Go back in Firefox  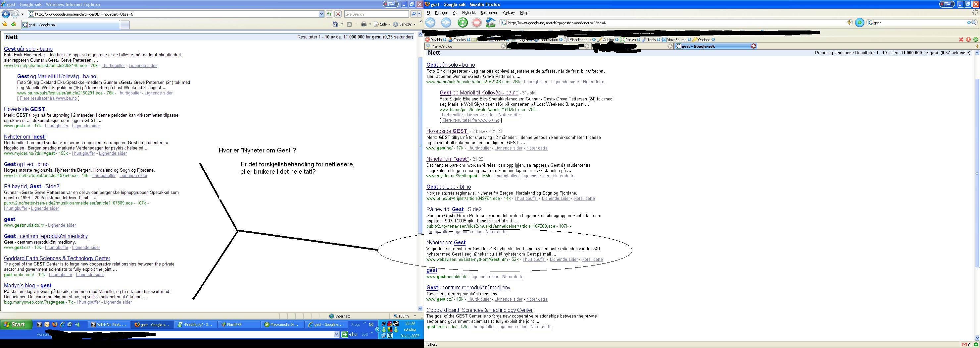430,23
